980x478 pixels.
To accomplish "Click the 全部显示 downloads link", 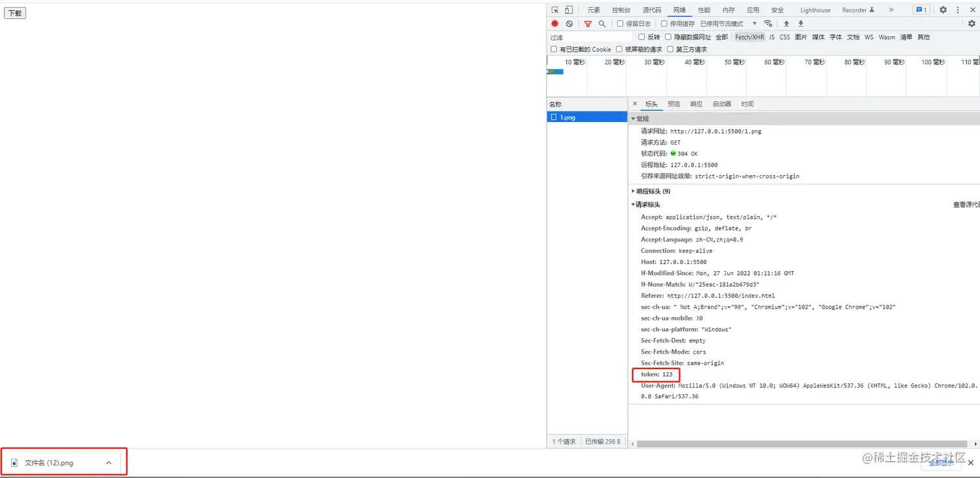I will coord(941,463).
